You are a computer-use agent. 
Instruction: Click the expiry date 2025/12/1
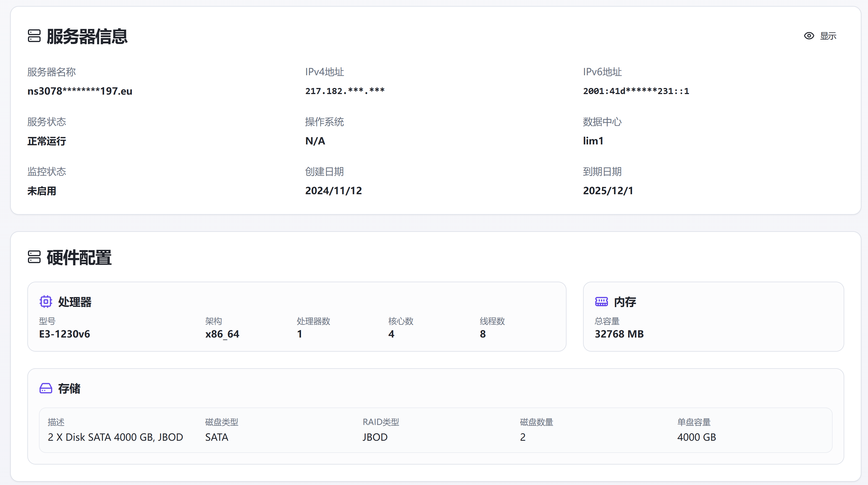608,191
